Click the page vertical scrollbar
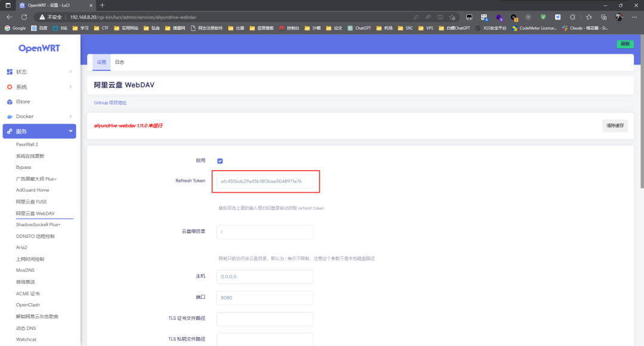 (642, 112)
